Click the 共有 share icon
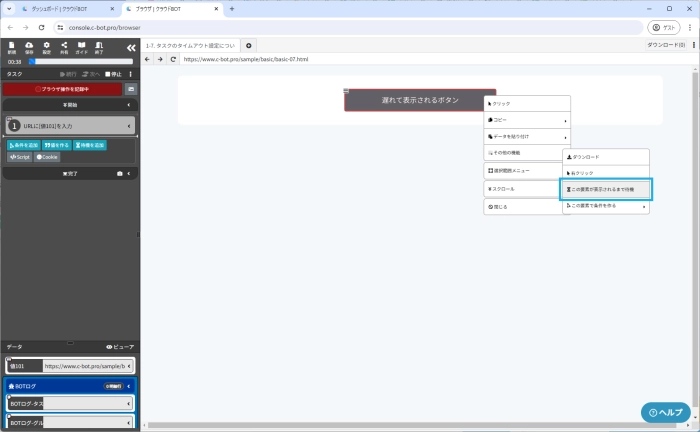This screenshot has height=432, width=700. point(64,46)
